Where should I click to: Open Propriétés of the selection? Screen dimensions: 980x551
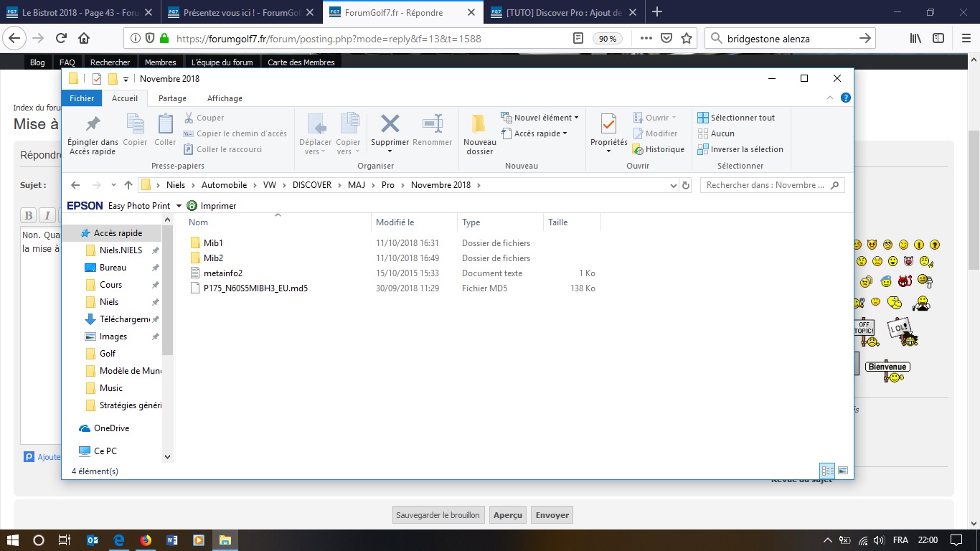[x=608, y=134]
